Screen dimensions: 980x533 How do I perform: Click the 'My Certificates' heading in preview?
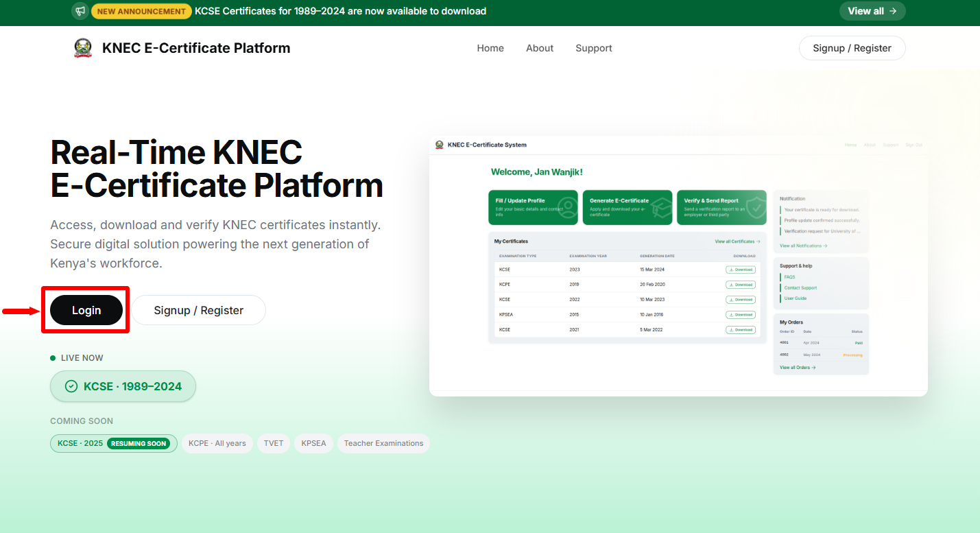point(511,241)
